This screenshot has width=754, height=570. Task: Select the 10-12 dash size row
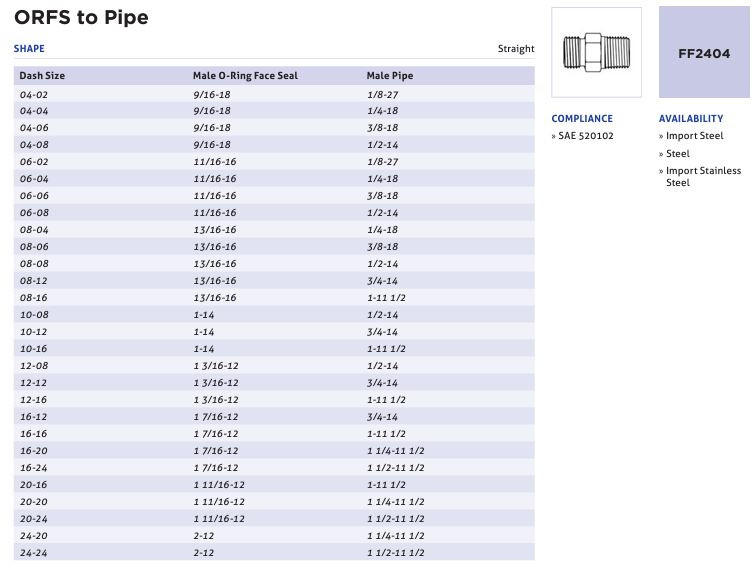click(274, 332)
